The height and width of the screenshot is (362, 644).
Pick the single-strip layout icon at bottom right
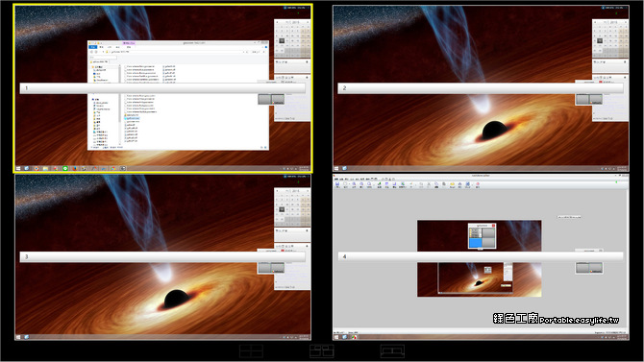pos(392,351)
